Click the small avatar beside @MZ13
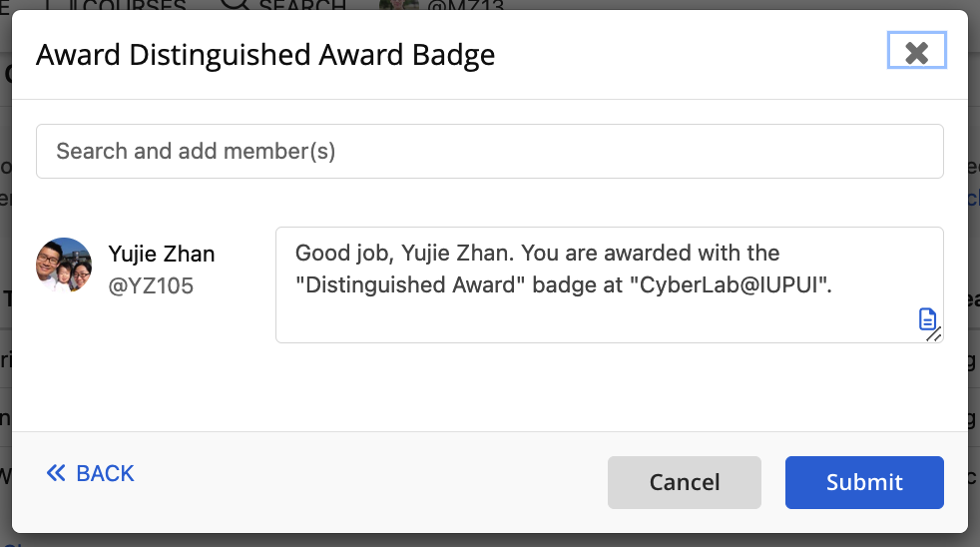 click(399, 4)
